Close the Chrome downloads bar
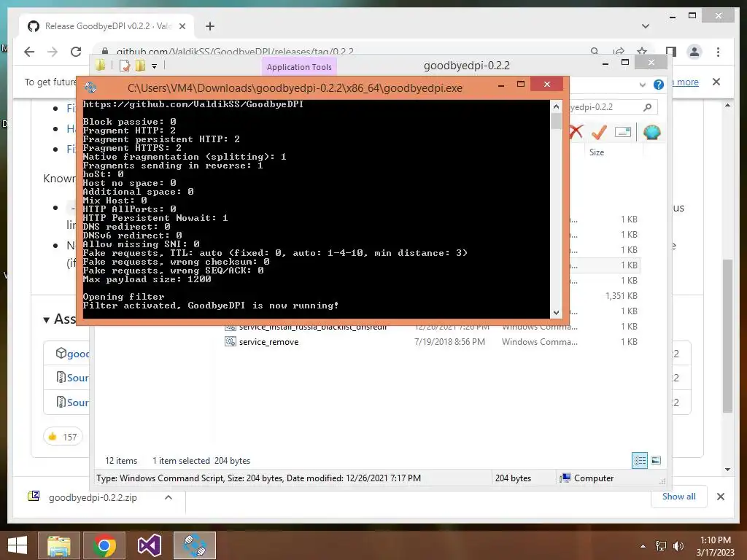Viewport: 747px width, 560px height. pos(721,497)
